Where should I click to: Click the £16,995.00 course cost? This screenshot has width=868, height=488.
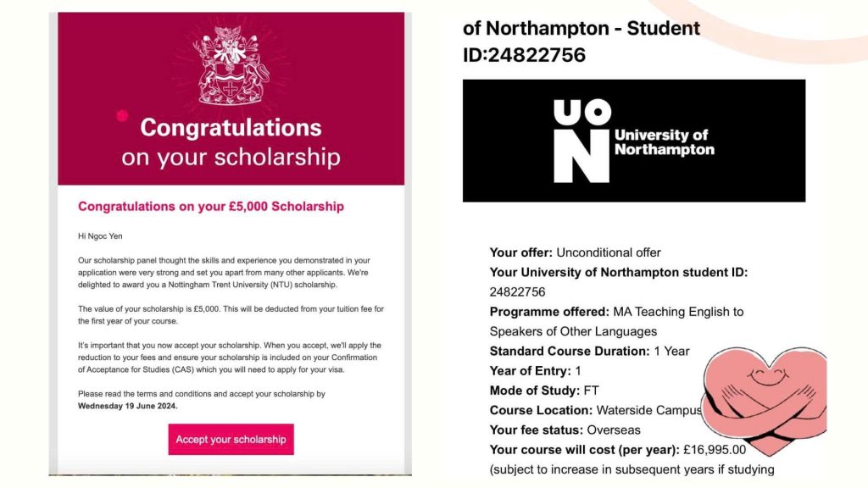coord(715,449)
